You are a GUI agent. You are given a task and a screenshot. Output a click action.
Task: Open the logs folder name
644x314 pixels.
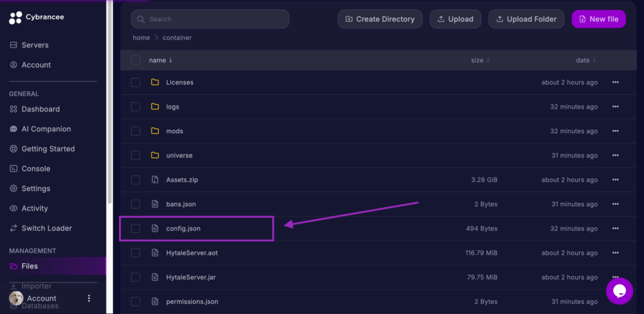172,107
